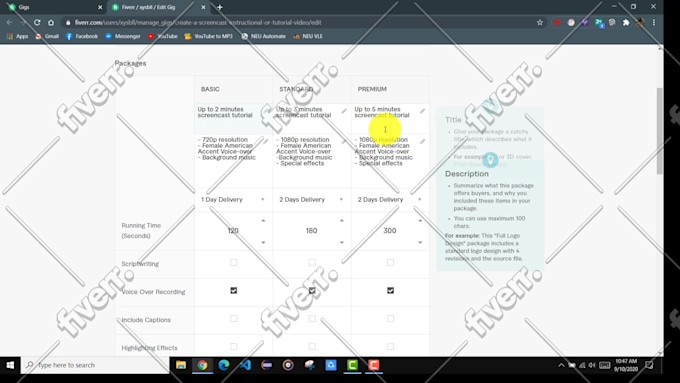The width and height of the screenshot is (680, 383).
Task: Edit the Standard package title with pencil icon
Action: (x=344, y=111)
